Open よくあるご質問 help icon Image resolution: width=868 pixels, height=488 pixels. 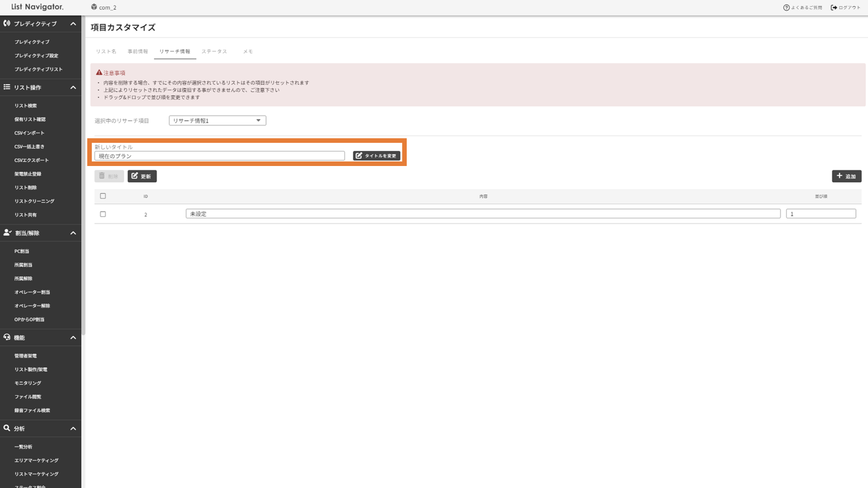[x=786, y=7]
